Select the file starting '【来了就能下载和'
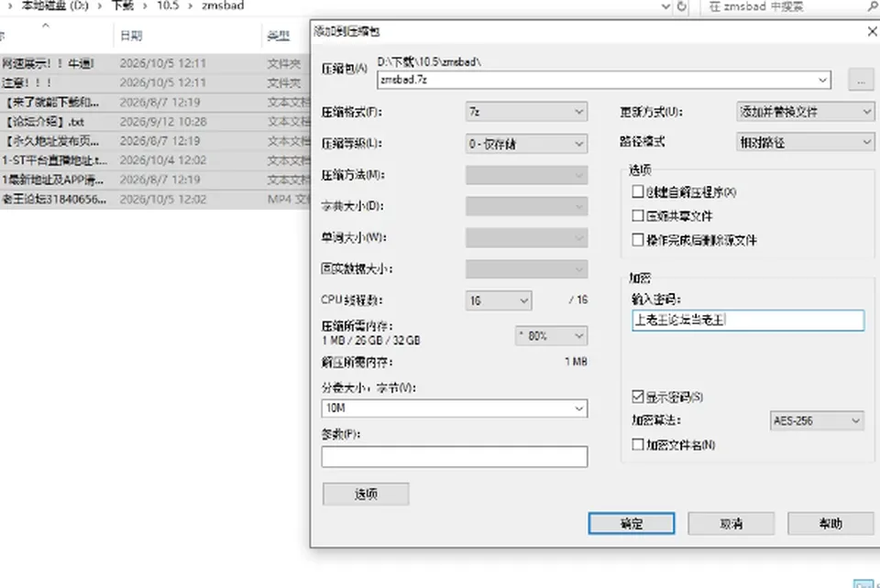 pyautogui.click(x=155, y=102)
